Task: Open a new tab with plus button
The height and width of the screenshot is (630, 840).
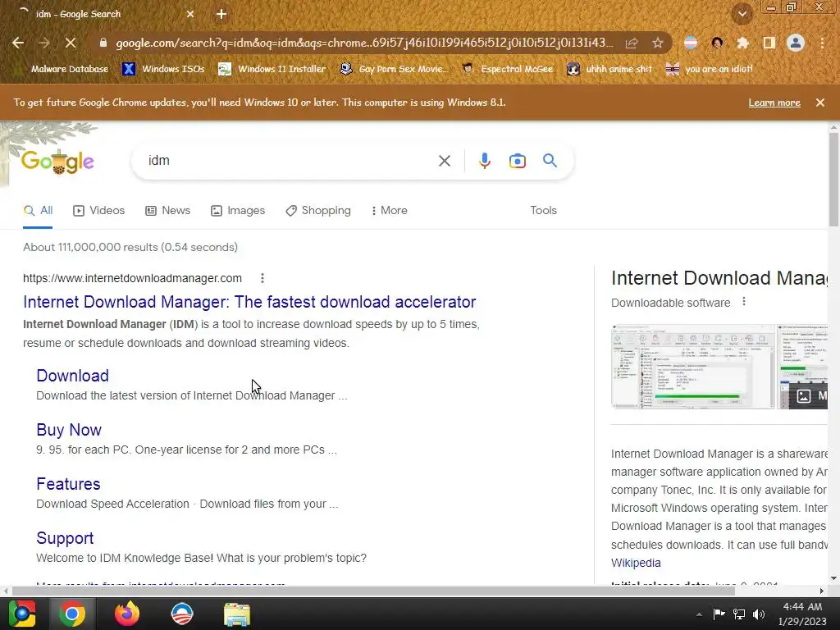Action: 221,14
